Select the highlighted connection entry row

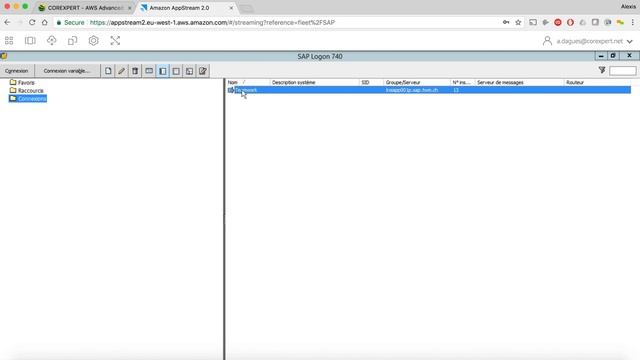coord(429,90)
